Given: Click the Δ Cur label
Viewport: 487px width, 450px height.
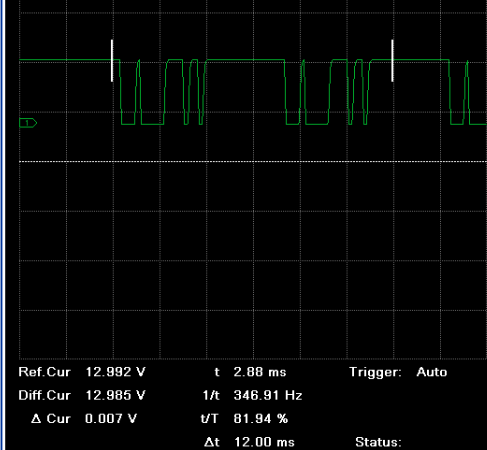Looking at the screenshot, I should click(x=51, y=418).
